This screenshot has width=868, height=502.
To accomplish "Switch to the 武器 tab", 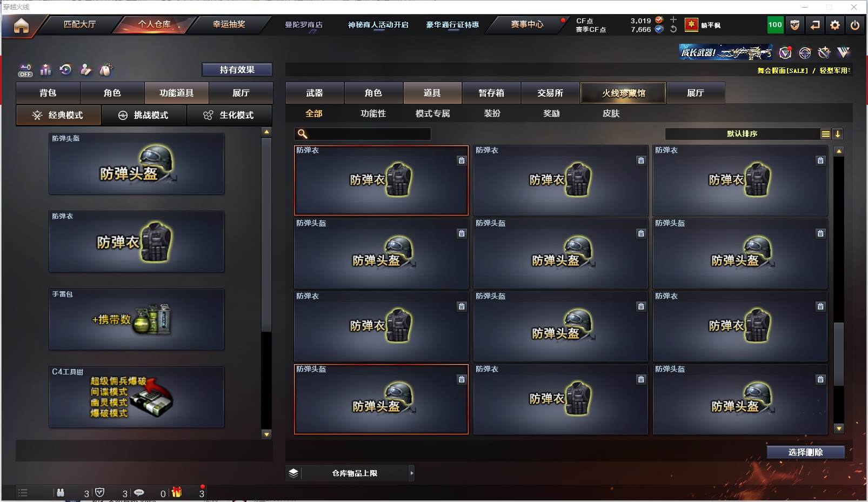I will (x=315, y=93).
